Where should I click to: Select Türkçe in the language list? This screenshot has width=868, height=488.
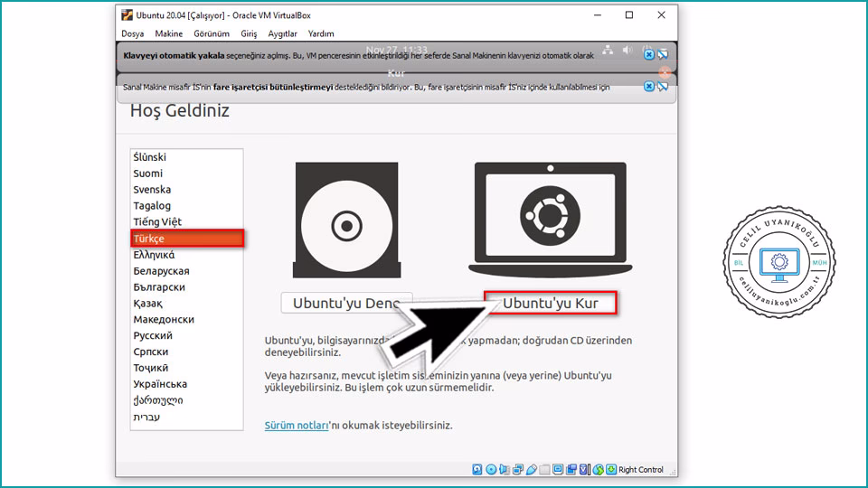[x=186, y=239]
